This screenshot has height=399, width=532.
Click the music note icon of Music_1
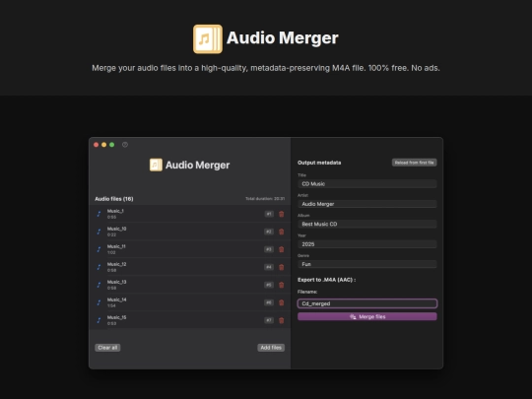[99, 214]
